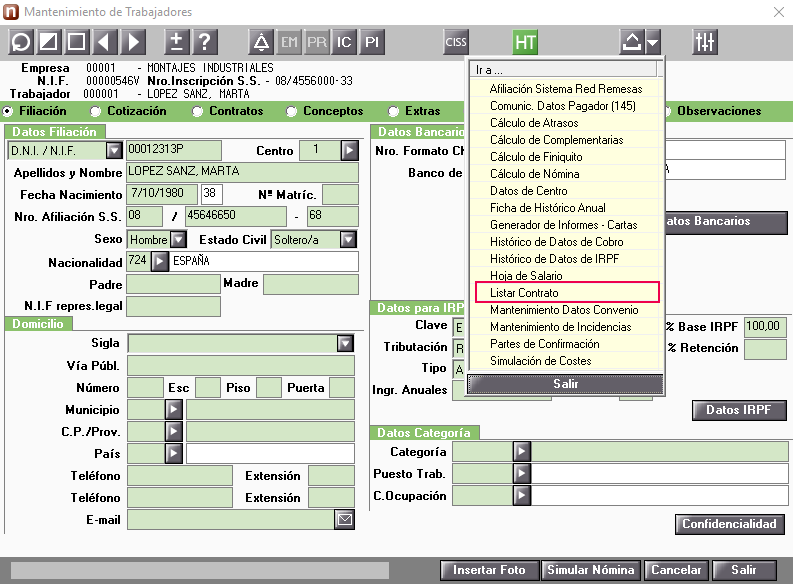Expand the D.N.I. / N.I.F. type dropdown
This screenshot has height=584, width=793.
click(x=114, y=150)
